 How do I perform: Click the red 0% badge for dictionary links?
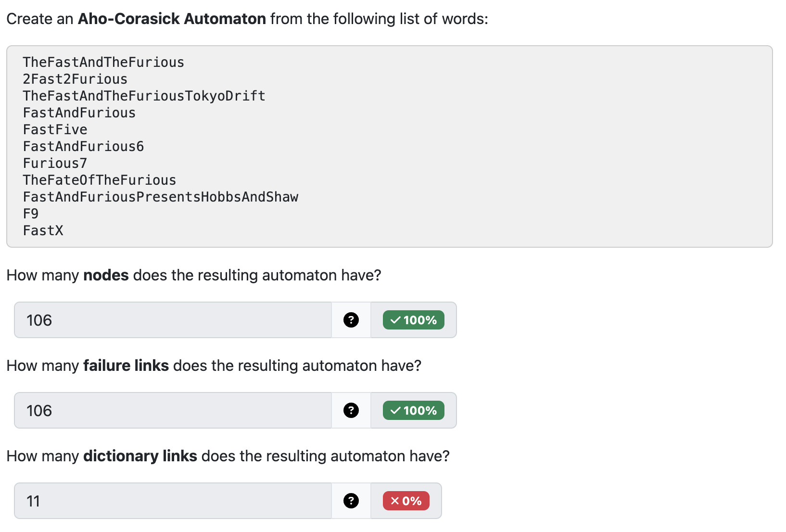(406, 501)
